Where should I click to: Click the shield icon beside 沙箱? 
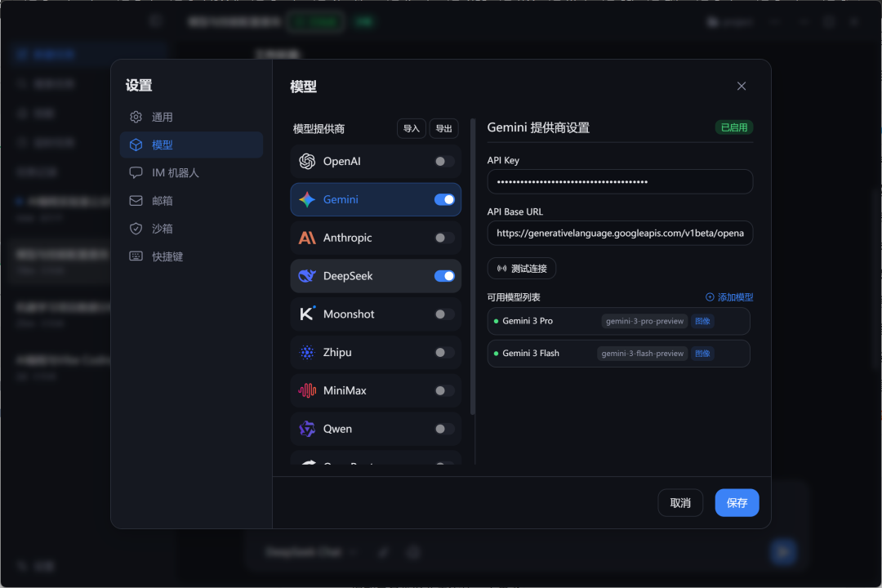tap(136, 229)
